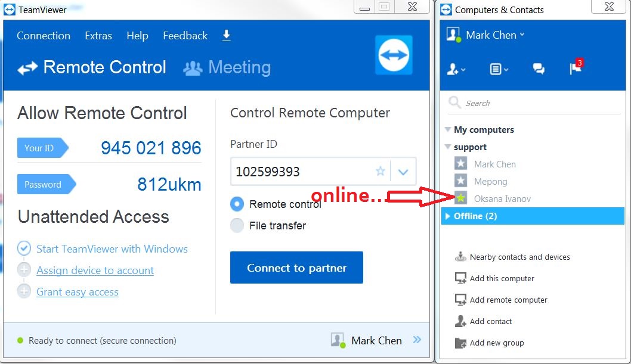Screen dimensions: 631x364
Task: Click Add this computer link
Action: (502, 278)
